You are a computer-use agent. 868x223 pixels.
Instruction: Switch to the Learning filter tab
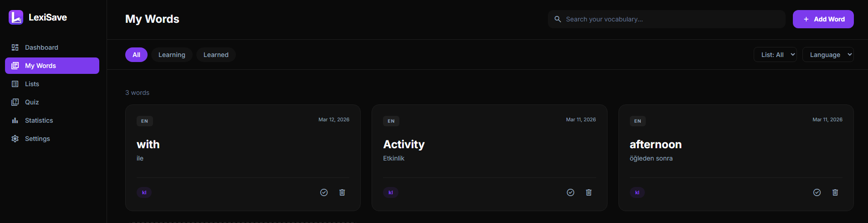tap(172, 55)
